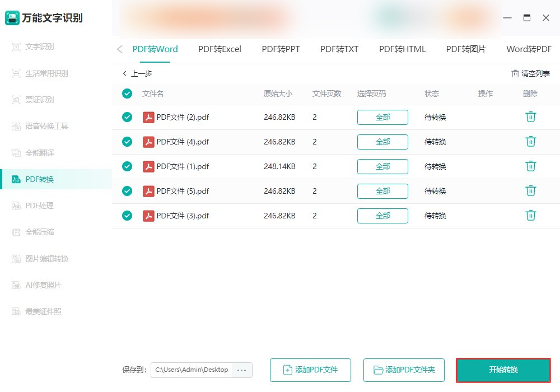Click PDF icon of PDF文件 (4).pdf
This screenshot has width=560, height=392.
click(148, 142)
